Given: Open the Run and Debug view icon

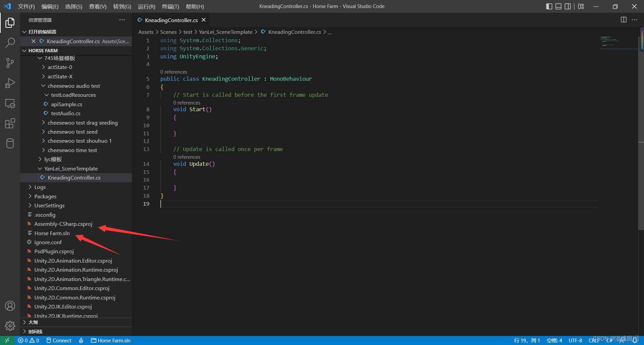Looking at the screenshot, I should pyautogui.click(x=10, y=83).
